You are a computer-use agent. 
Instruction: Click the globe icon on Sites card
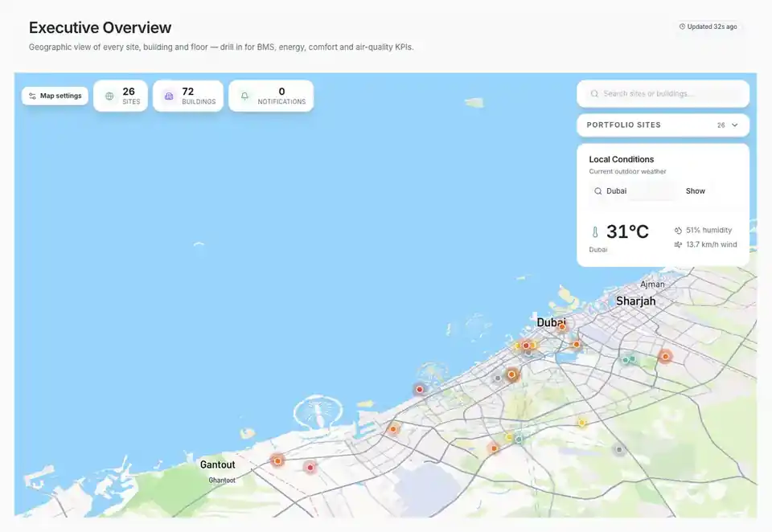pyautogui.click(x=110, y=96)
